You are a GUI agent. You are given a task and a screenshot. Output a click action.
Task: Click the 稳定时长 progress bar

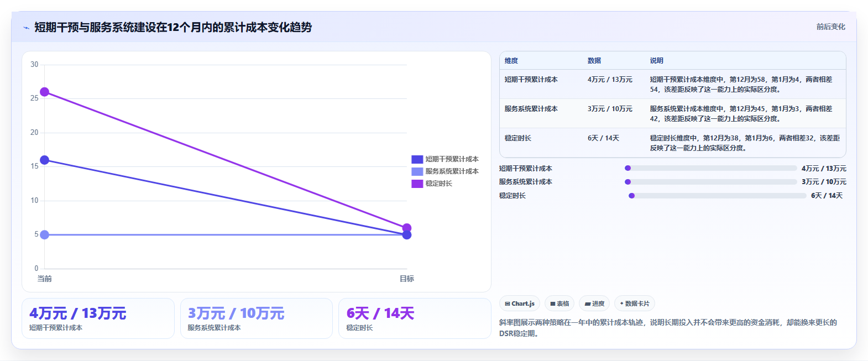pyautogui.click(x=717, y=196)
